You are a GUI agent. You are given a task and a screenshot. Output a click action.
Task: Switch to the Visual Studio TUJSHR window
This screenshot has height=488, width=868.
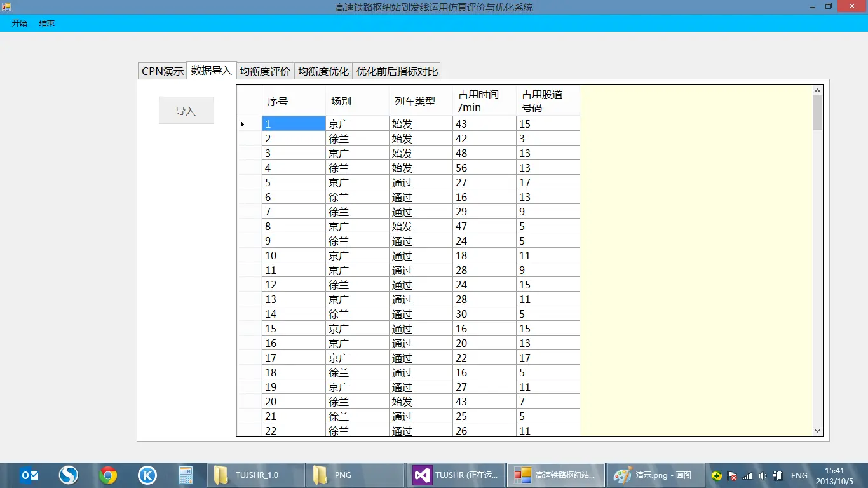pos(456,475)
